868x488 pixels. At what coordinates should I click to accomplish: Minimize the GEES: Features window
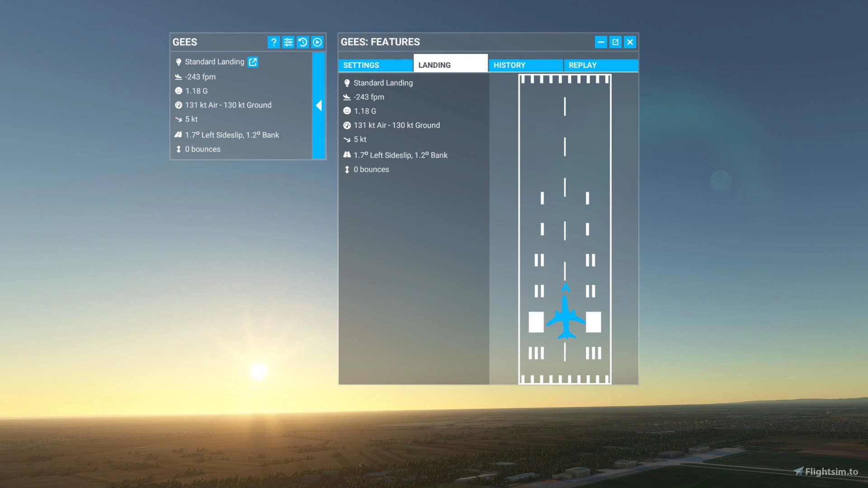point(601,42)
